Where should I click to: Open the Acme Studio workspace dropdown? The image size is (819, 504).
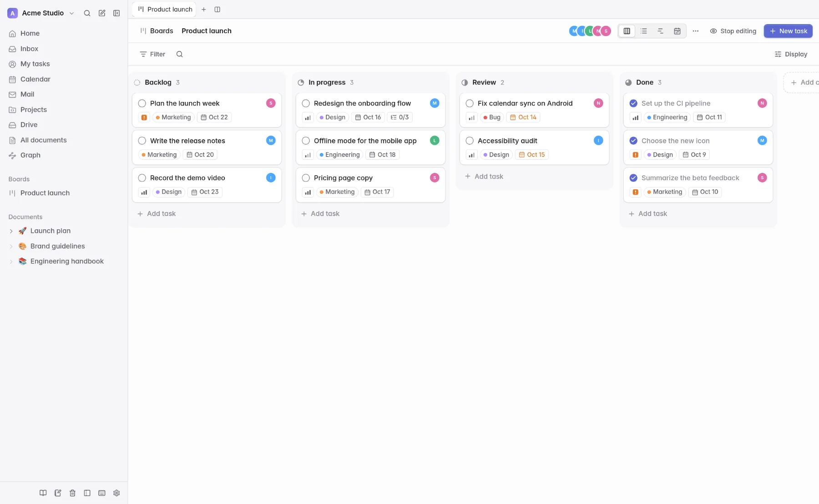click(x=41, y=13)
